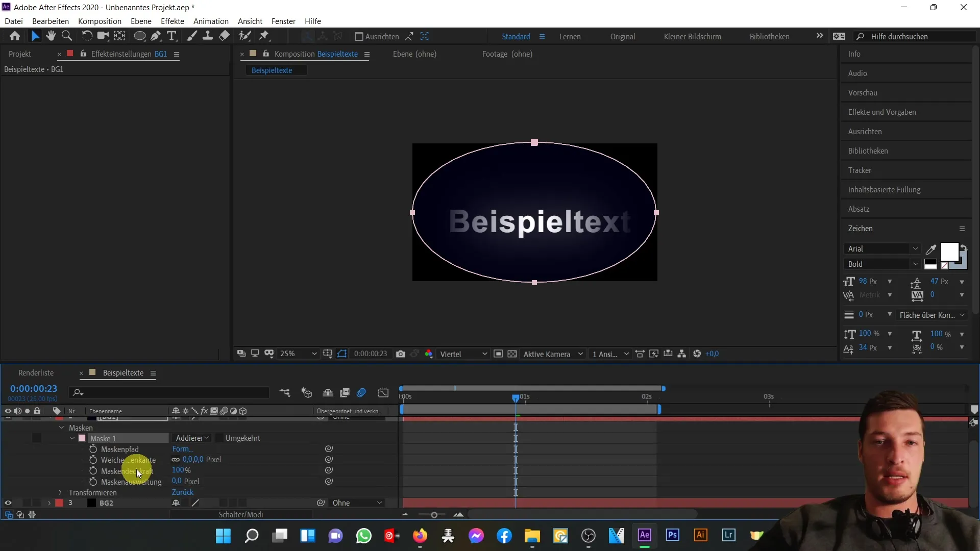Open the Tracker panel
Viewport: 980px width, 551px height.
pos(860,169)
